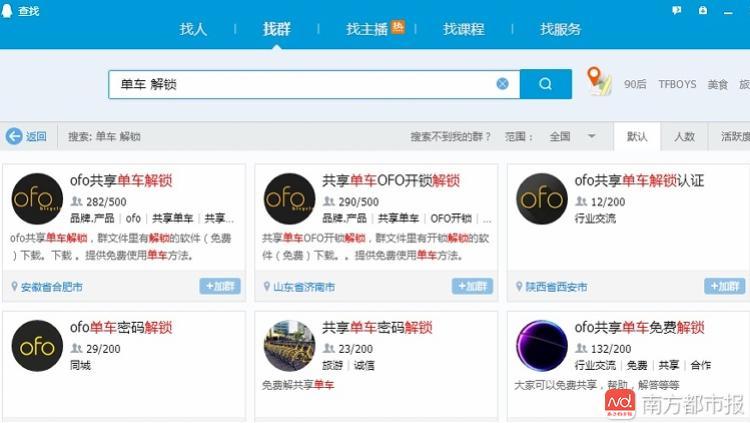Open group title ofo共享单车免费解锁
This screenshot has height=423, width=750.
coord(639,327)
